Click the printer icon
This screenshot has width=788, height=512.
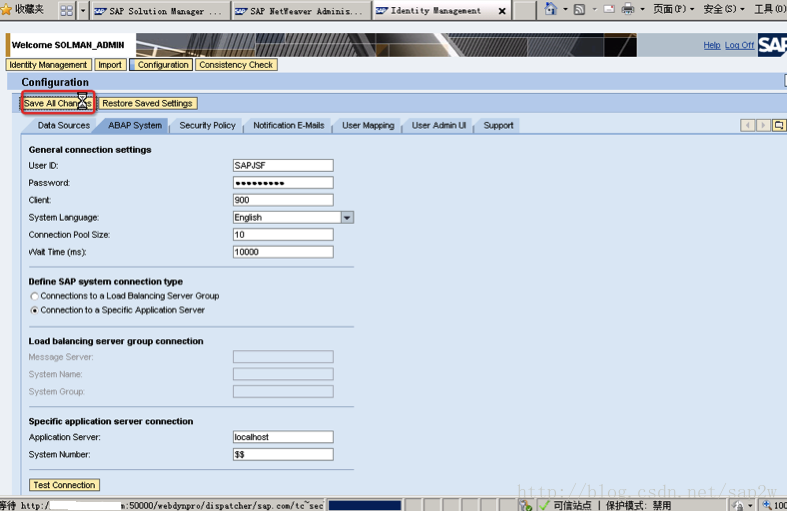628,9
